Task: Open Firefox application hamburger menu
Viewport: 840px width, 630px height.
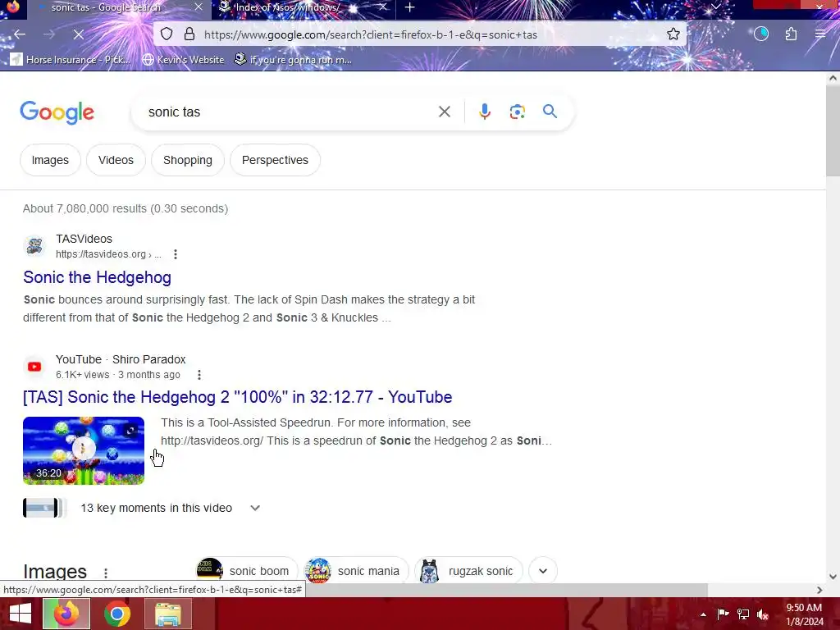Action: pyautogui.click(x=820, y=34)
